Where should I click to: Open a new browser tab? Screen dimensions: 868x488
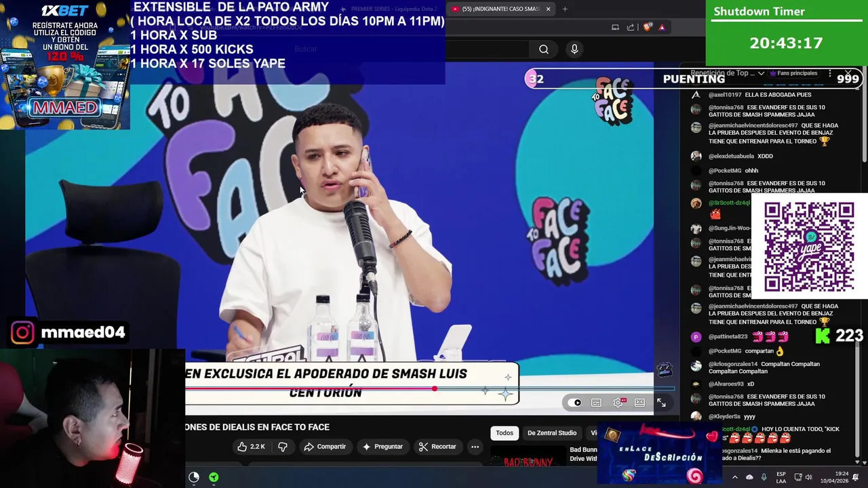[x=565, y=9]
